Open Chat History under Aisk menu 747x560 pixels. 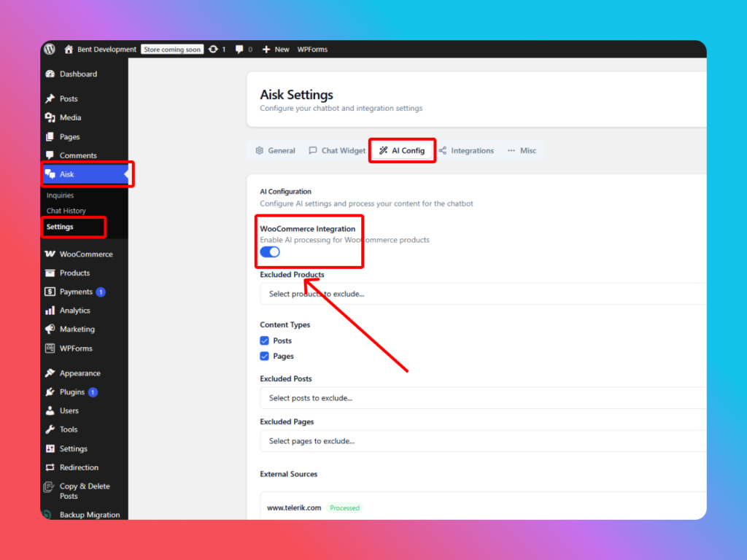(66, 211)
